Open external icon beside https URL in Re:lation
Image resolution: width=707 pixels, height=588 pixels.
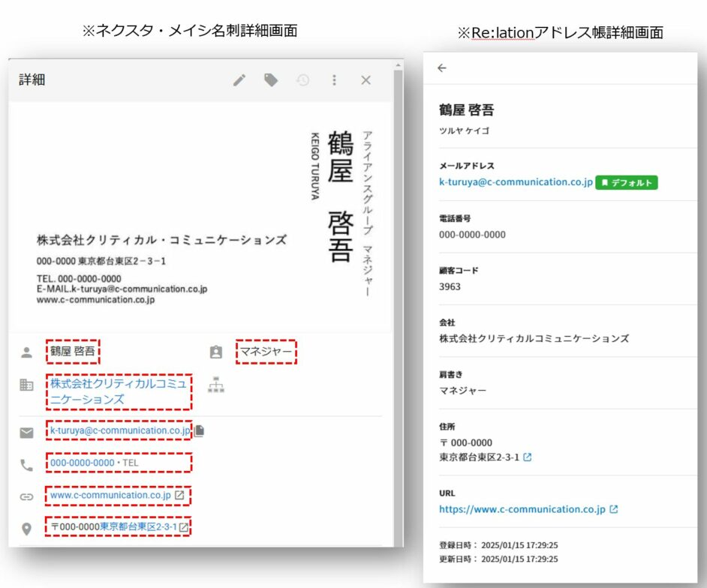614,509
